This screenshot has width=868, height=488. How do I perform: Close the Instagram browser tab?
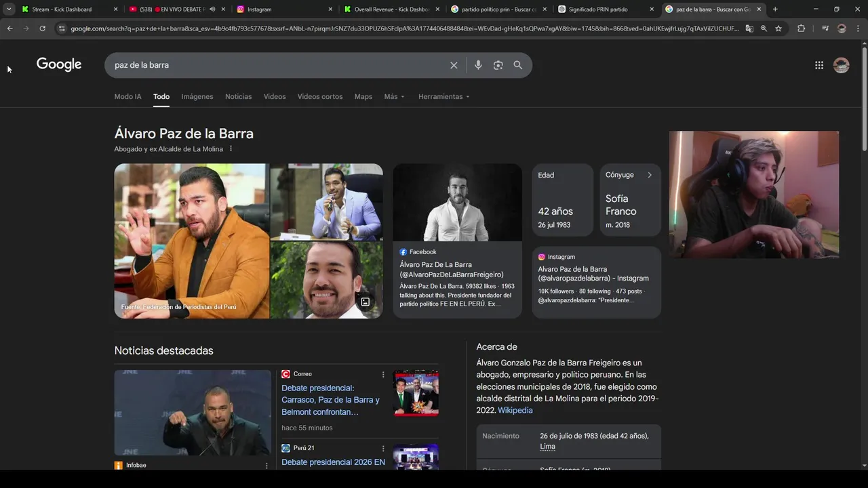pyautogui.click(x=330, y=9)
